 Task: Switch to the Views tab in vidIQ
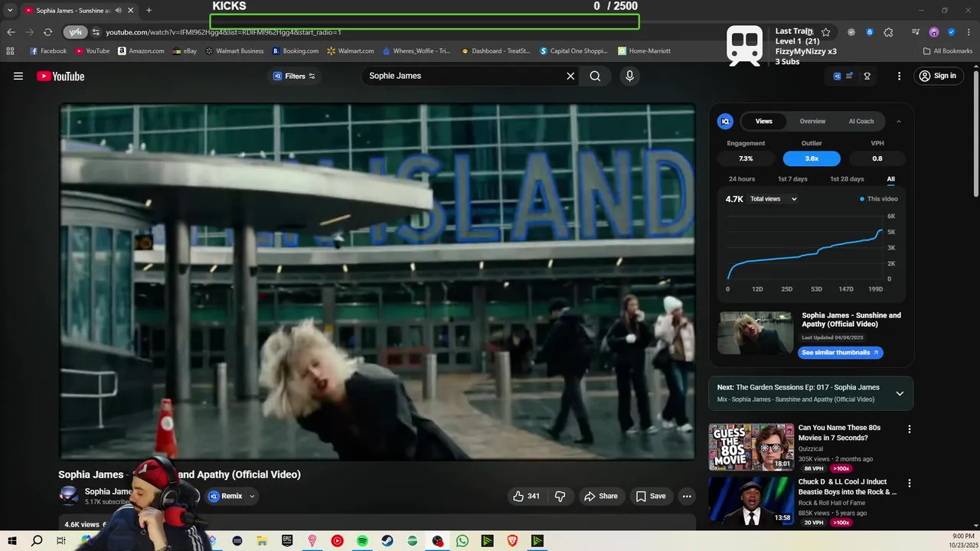click(x=764, y=121)
